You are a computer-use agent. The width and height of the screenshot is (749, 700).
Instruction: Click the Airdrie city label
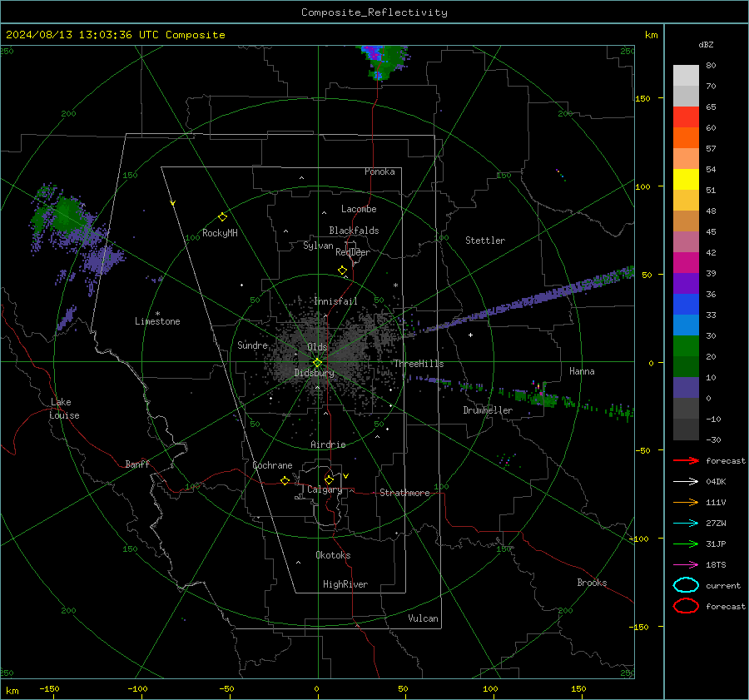click(328, 444)
